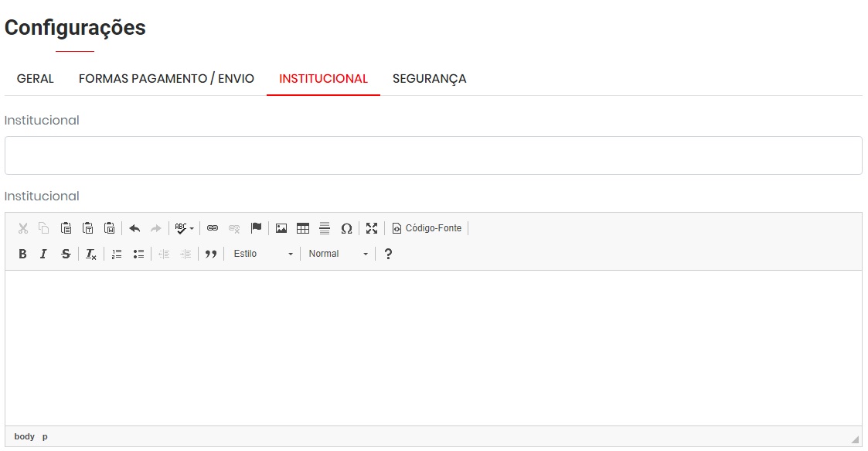Image resolution: width=868 pixels, height=451 pixels.
Task: Expand the Normal paragraph format dropdown
Action: click(338, 254)
